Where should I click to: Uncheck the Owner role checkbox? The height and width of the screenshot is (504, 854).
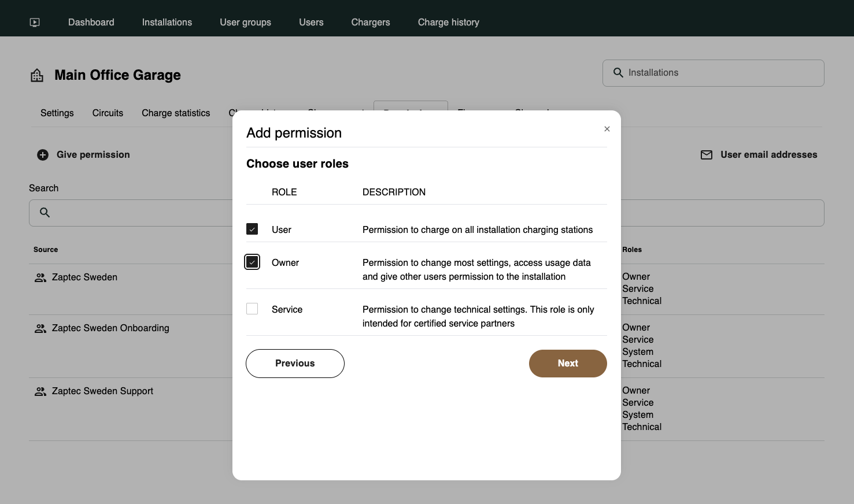[x=252, y=262]
